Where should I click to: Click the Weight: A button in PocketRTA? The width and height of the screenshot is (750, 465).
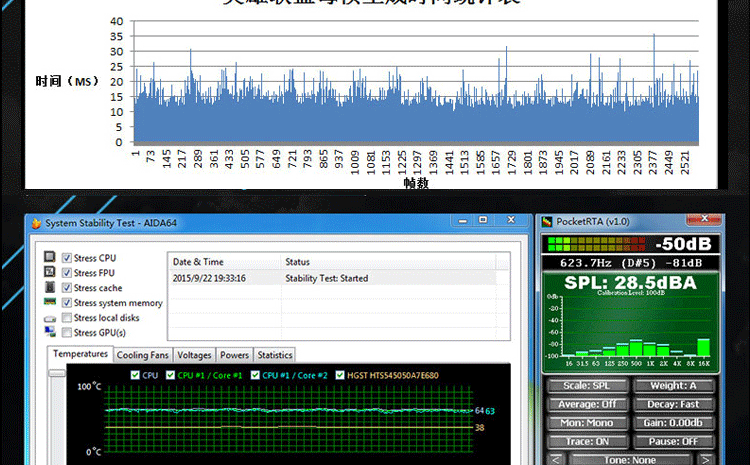(673, 386)
